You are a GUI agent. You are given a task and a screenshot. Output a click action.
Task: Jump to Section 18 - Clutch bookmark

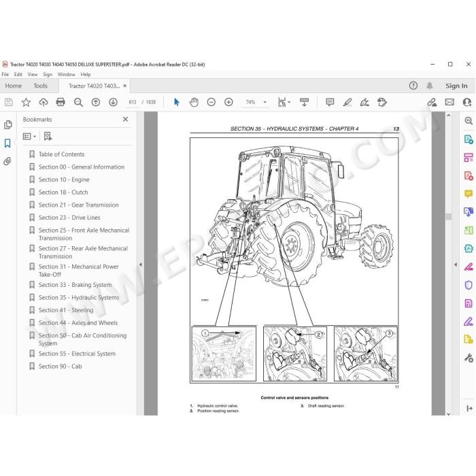tap(63, 192)
